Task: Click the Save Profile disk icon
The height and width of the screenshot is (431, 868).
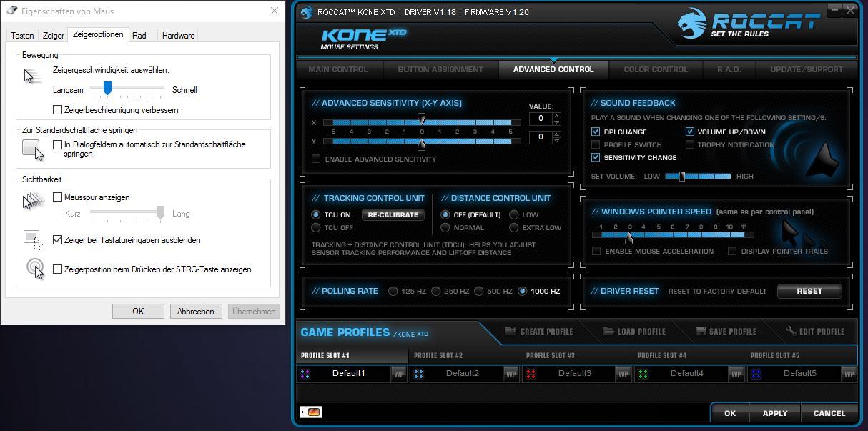Action: [701, 331]
